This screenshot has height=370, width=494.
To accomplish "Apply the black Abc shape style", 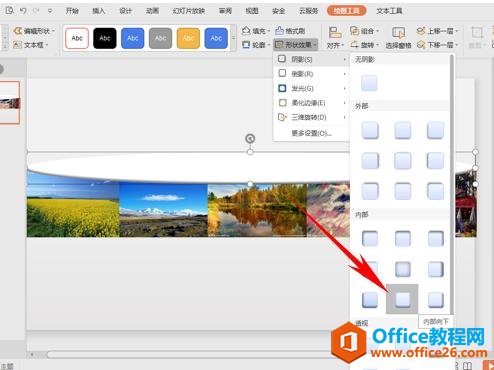I will coord(105,38).
